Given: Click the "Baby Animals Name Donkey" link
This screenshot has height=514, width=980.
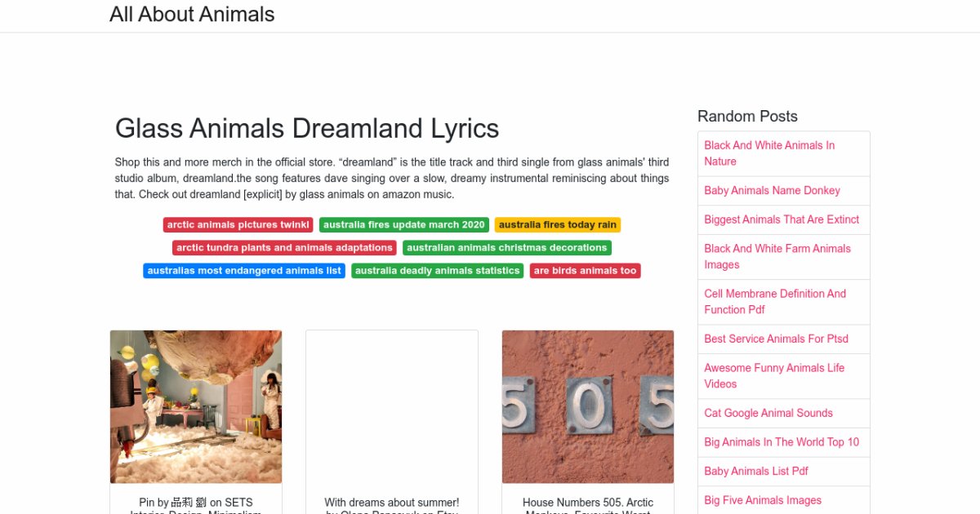Looking at the screenshot, I should click(772, 190).
